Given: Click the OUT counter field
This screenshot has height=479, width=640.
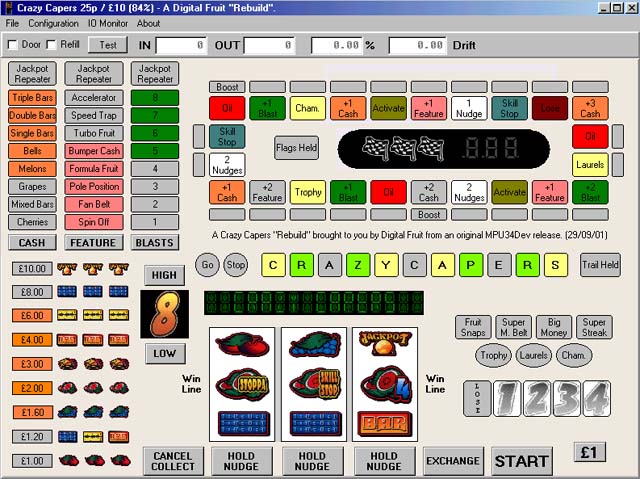Looking at the screenshot, I should click(x=269, y=45).
